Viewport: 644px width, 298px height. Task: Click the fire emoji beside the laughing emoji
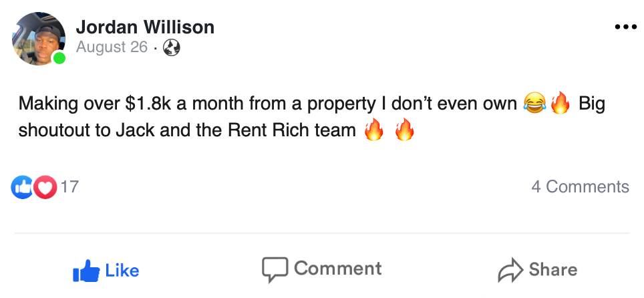point(559,104)
